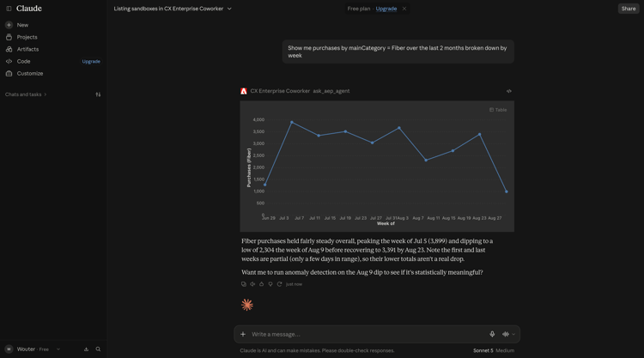Collapse the sidebar with the panel icon

[9, 9]
